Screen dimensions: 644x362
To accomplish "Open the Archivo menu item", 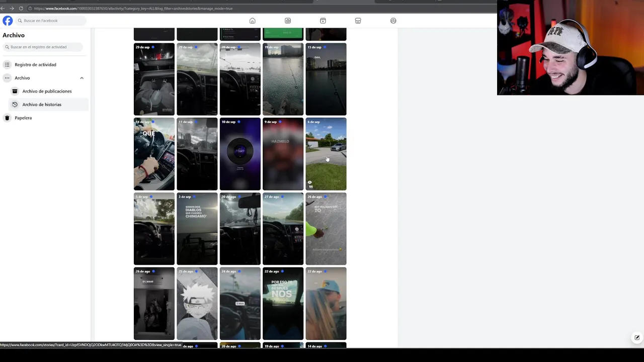I will click(x=44, y=78).
